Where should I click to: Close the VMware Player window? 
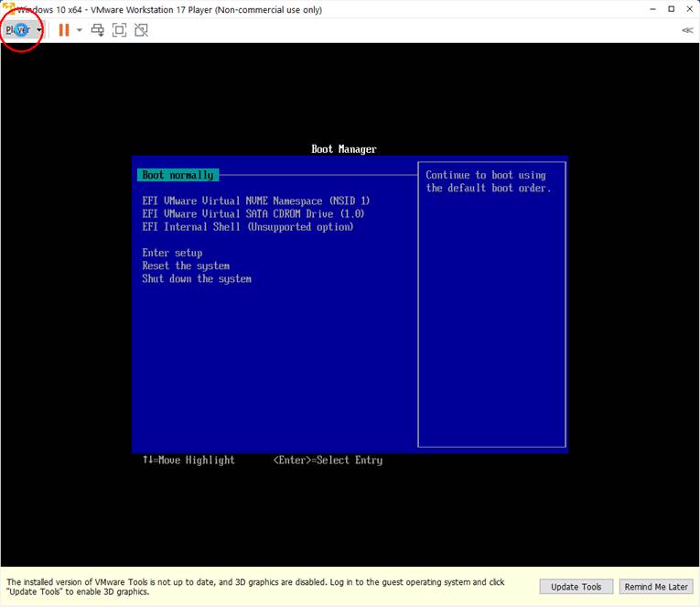(x=689, y=9)
